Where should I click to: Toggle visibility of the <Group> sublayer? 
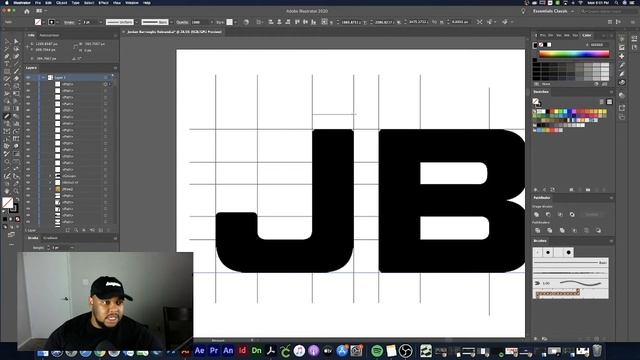click(28, 176)
